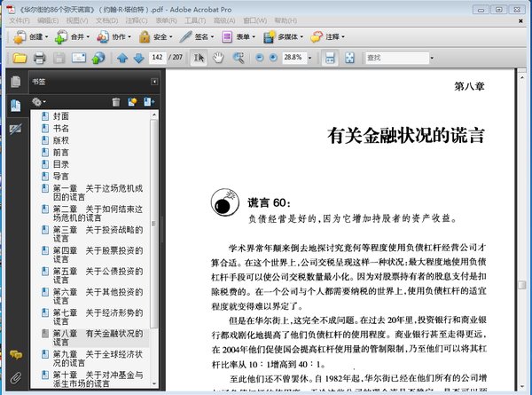Click the Open file folder icon

pyautogui.click(x=19, y=58)
